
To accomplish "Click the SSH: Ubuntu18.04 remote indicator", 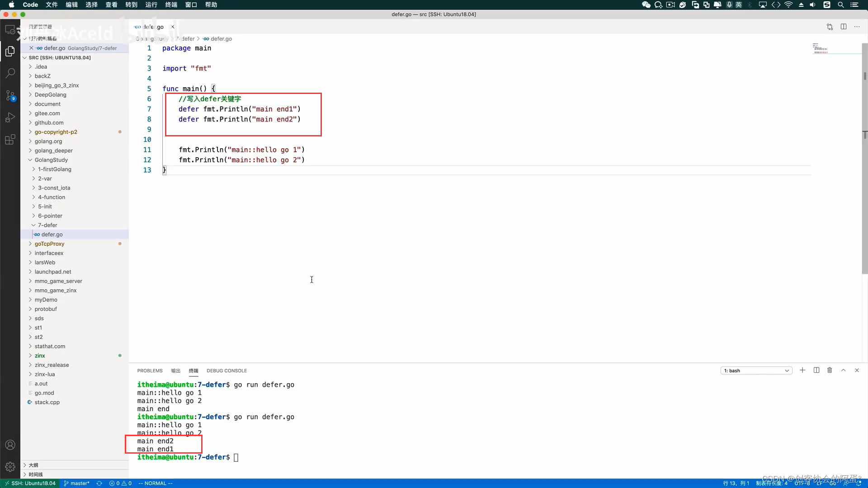I will (30, 483).
